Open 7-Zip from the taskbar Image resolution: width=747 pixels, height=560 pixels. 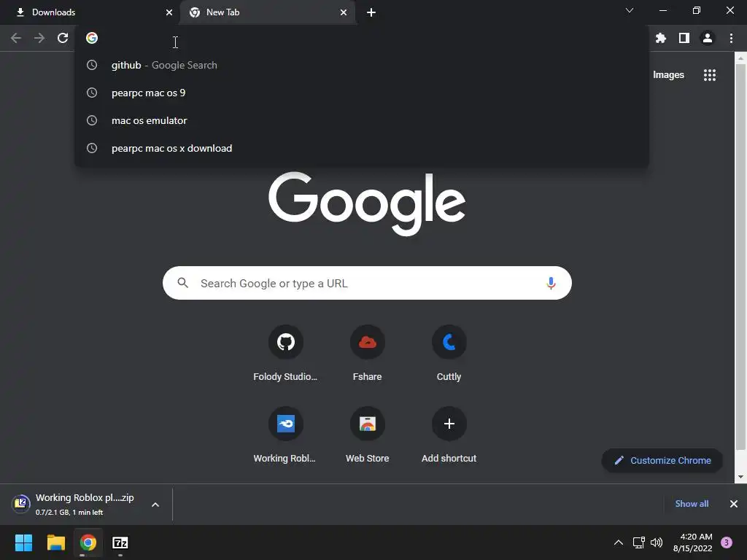pyautogui.click(x=120, y=542)
